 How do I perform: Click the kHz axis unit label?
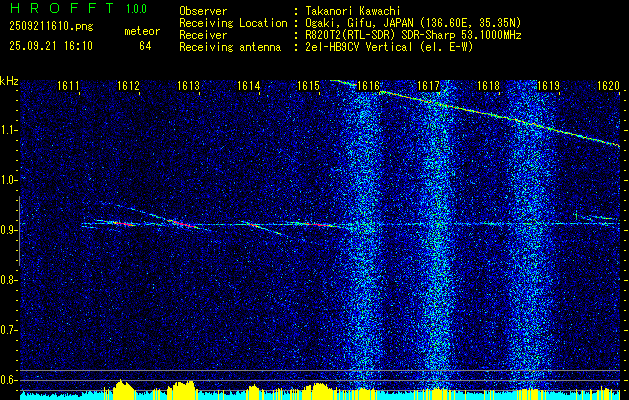pos(9,81)
